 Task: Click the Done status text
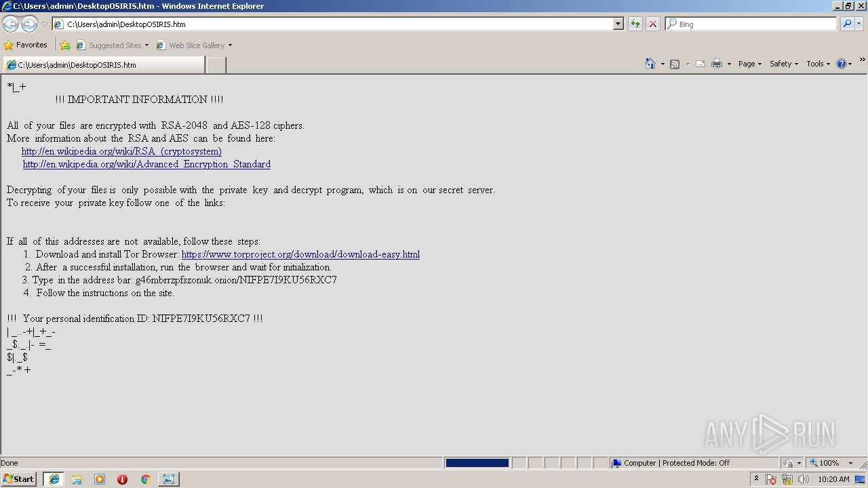coord(9,463)
